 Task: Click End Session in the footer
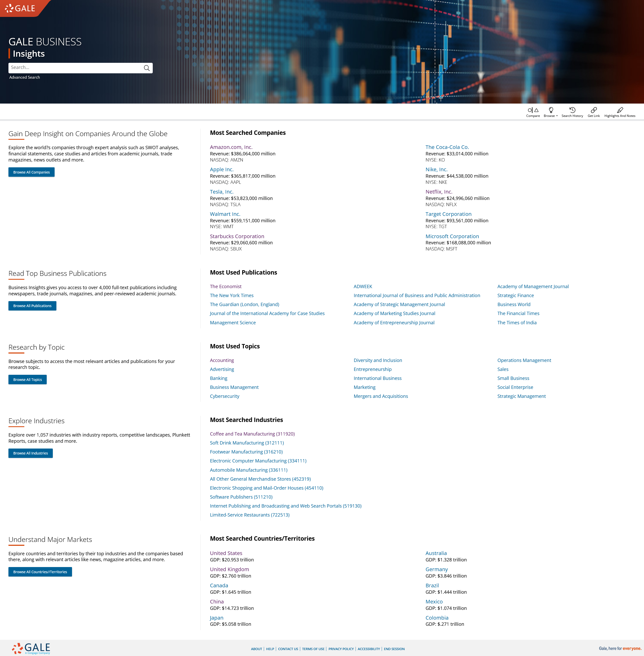[x=394, y=649]
